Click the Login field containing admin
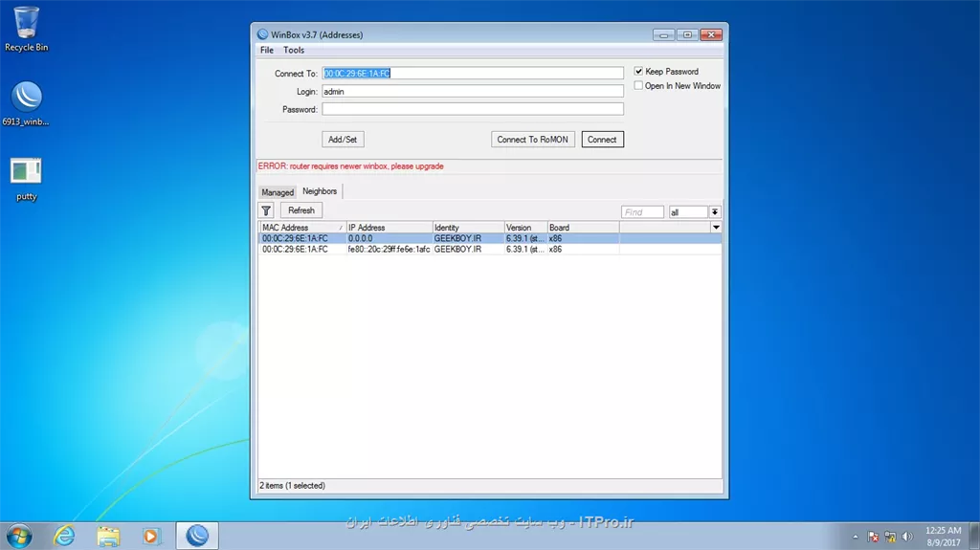The height and width of the screenshot is (550, 980). (x=473, y=91)
